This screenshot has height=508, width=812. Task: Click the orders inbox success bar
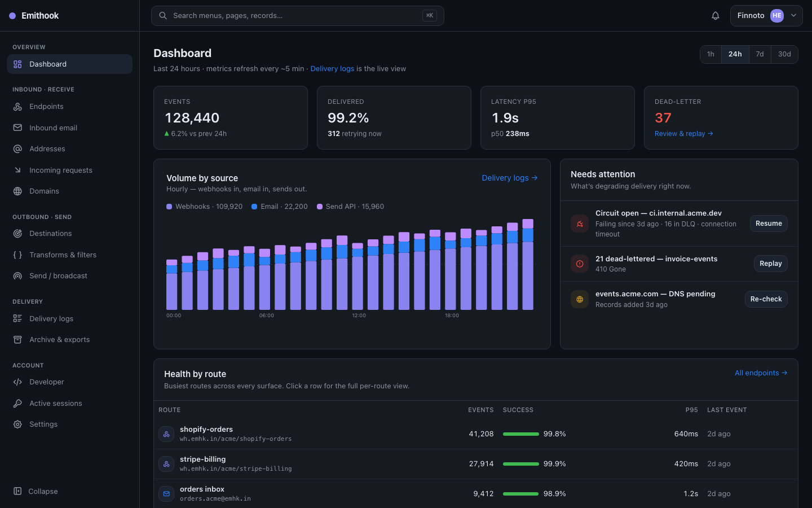click(520, 494)
